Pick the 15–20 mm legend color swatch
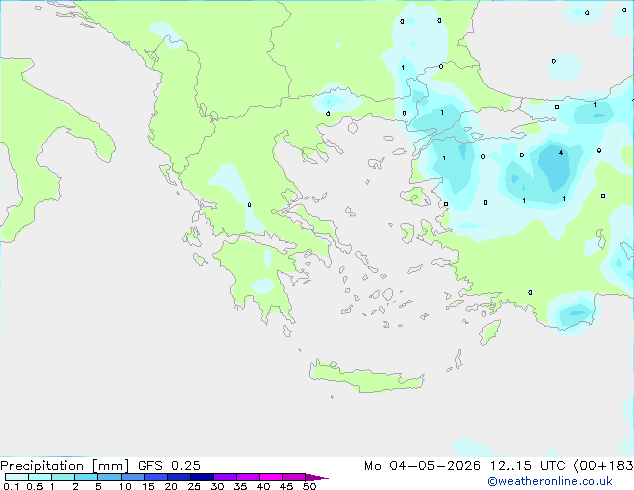The image size is (634, 490). point(156,477)
